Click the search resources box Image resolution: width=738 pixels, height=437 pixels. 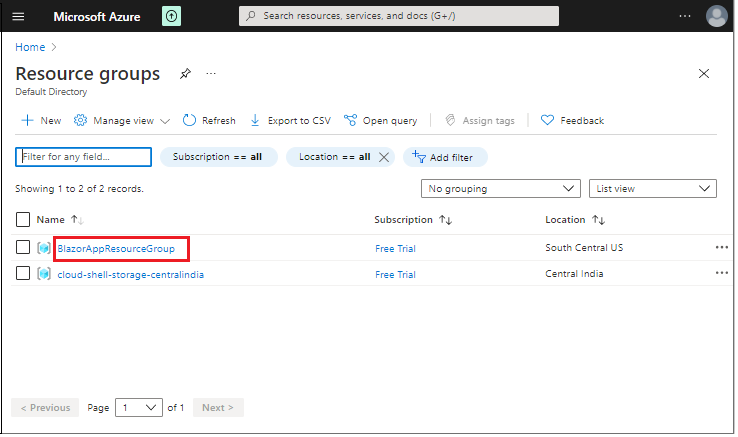click(x=399, y=16)
